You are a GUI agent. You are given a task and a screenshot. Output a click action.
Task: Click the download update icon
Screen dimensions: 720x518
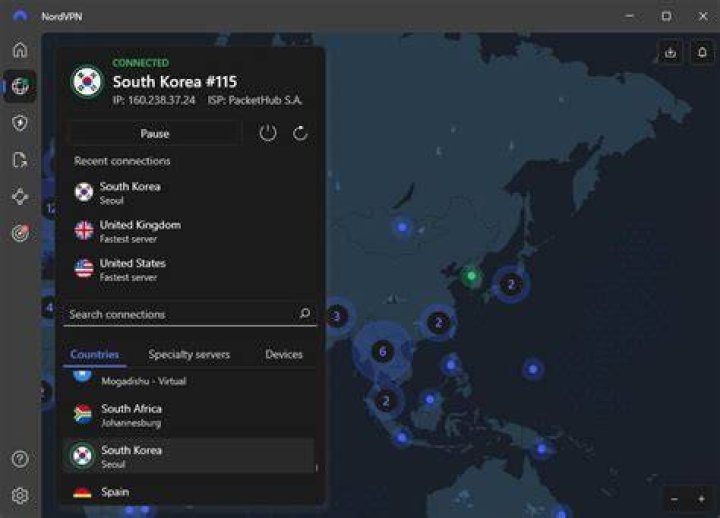click(670, 52)
